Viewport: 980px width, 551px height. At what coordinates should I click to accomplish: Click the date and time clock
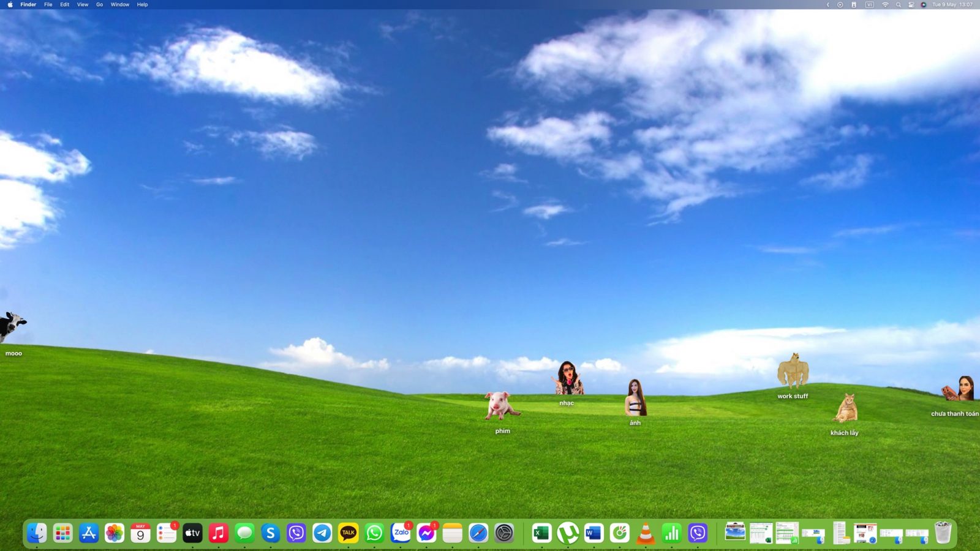click(952, 5)
